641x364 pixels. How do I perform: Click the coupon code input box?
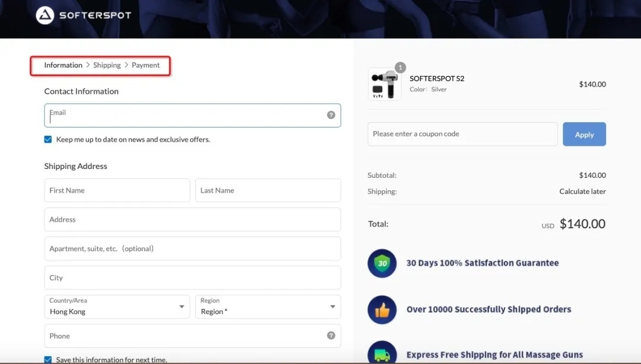point(462,134)
